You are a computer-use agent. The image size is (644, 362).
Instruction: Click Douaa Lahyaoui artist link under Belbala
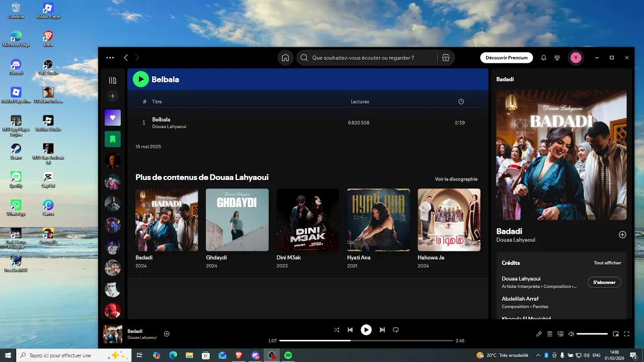coord(169,127)
